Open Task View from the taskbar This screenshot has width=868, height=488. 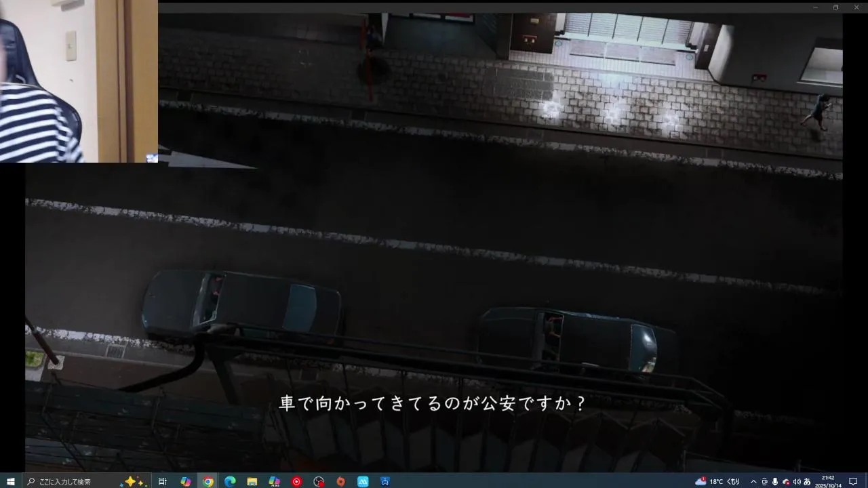(163, 481)
